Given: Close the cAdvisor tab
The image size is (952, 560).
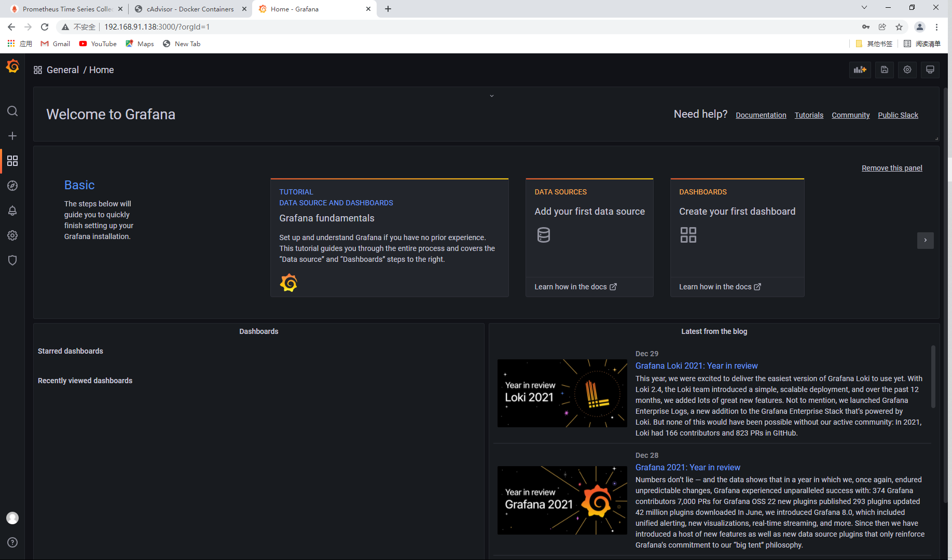Looking at the screenshot, I should (x=244, y=9).
